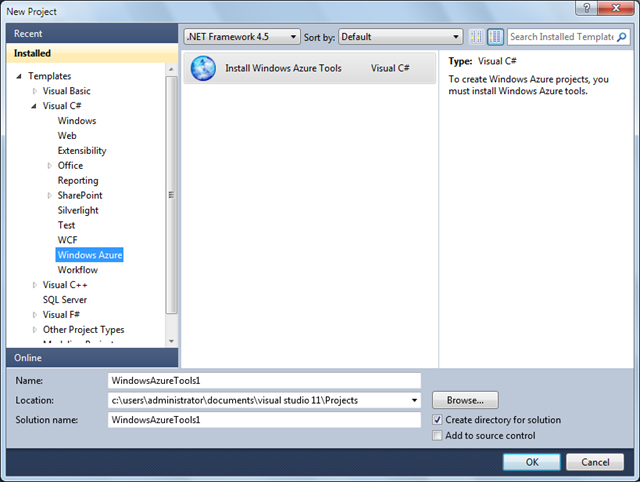This screenshot has width=640, height=482.
Task: Click the Windows Azure globe icon
Action: [203, 68]
